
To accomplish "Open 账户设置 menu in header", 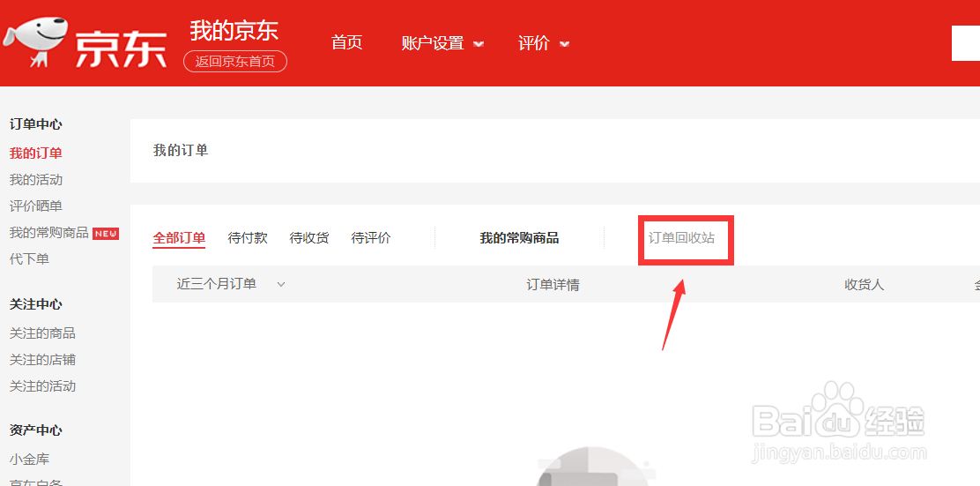I will [x=433, y=43].
